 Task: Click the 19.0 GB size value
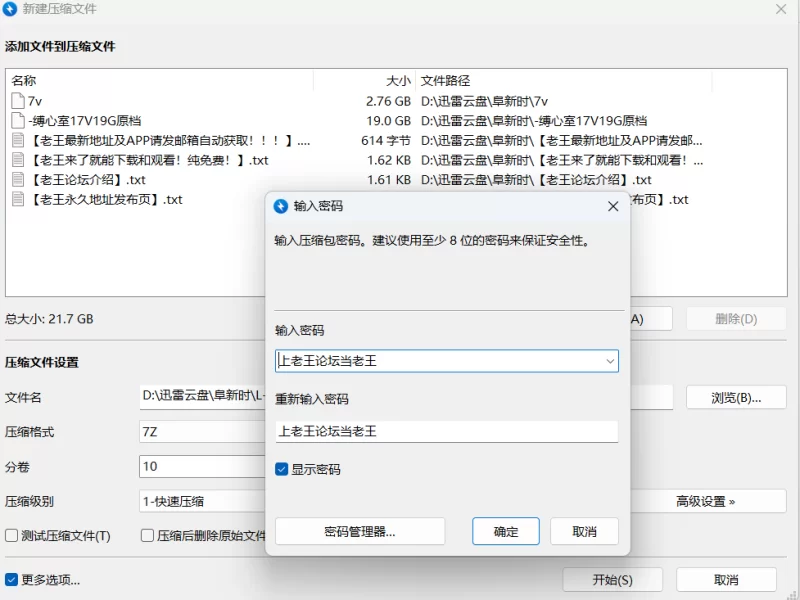click(x=388, y=121)
